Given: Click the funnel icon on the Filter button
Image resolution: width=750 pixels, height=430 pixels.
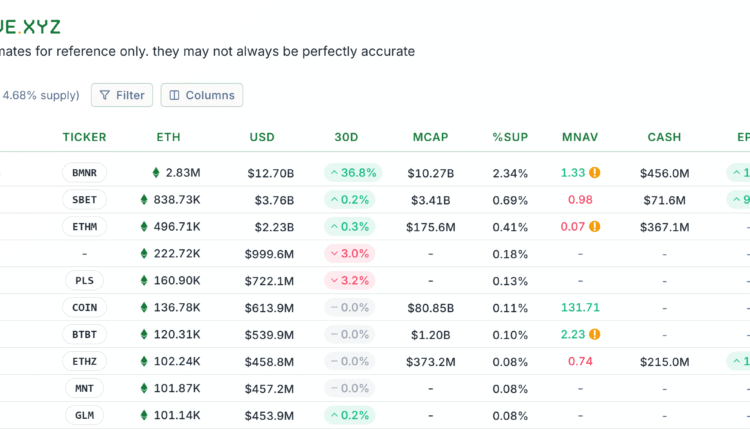Looking at the screenshot, I should [104, 96].
